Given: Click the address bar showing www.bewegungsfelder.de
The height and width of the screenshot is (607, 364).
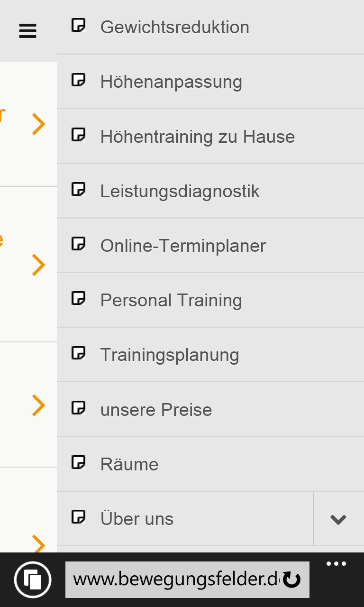Looking at the screenshot, I should point(175,579).
